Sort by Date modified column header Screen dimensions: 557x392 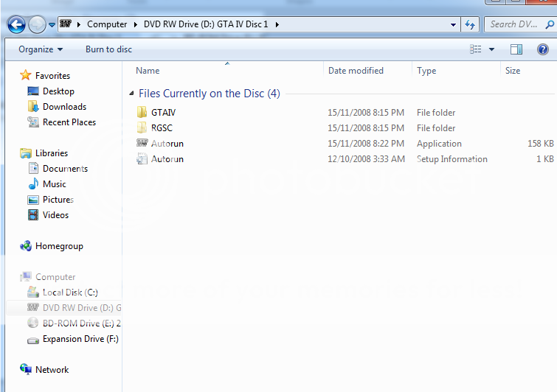(x=356, y=71)
